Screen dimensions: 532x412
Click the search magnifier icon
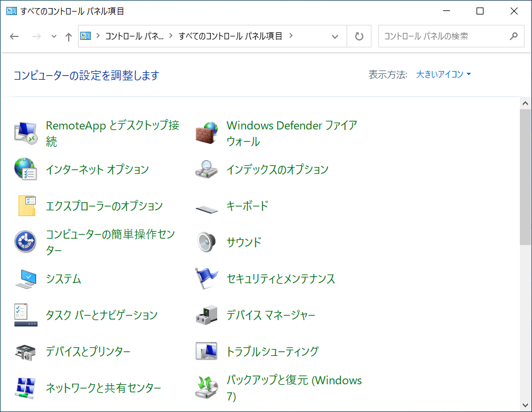click(514, 36)
